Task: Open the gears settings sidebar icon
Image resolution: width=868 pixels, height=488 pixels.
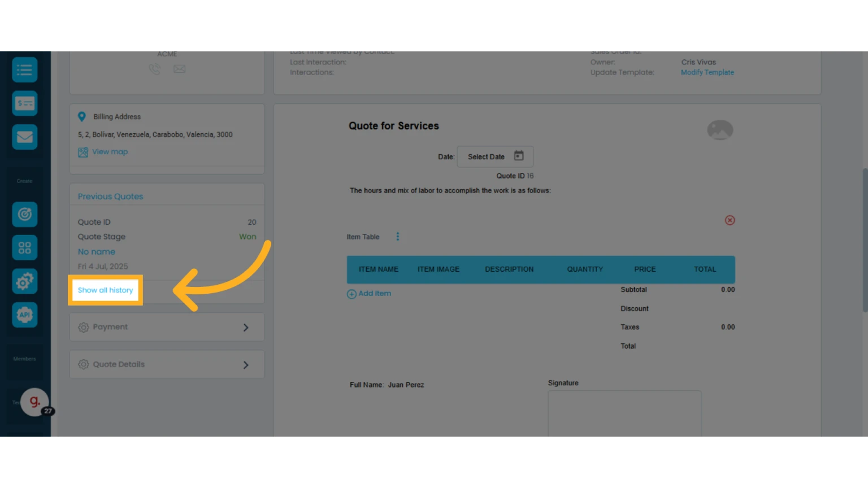Action: (x=25, y=281)
